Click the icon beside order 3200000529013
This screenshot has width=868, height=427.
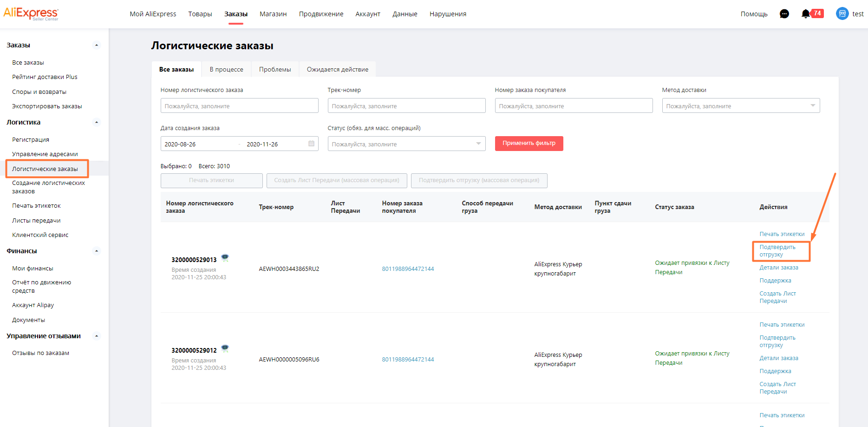point(225,258)
